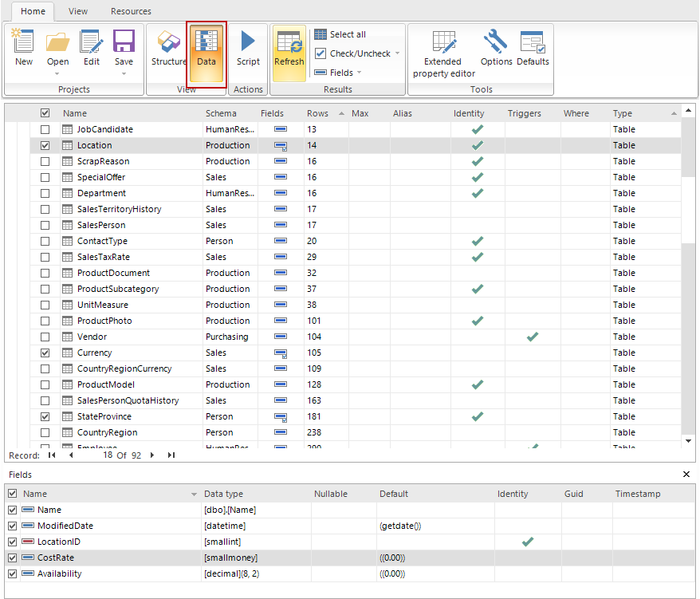Switch to the View tab

coord(78,11)
